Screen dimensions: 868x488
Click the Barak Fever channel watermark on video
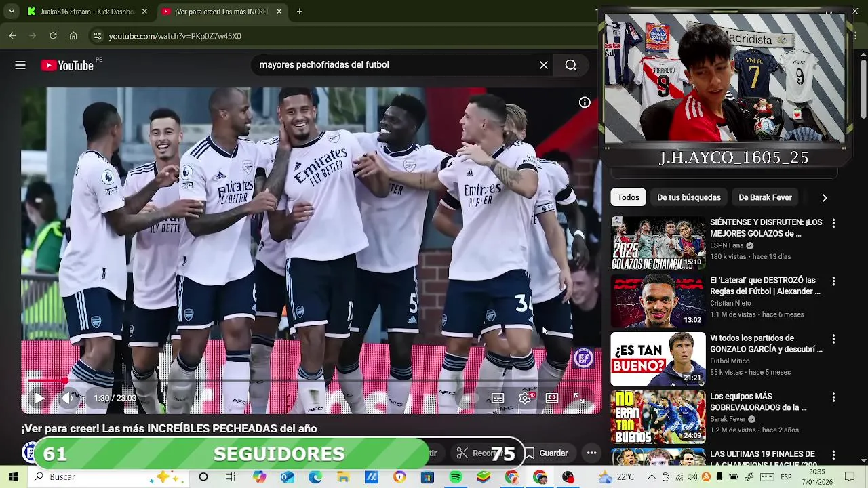coord(584,358)
